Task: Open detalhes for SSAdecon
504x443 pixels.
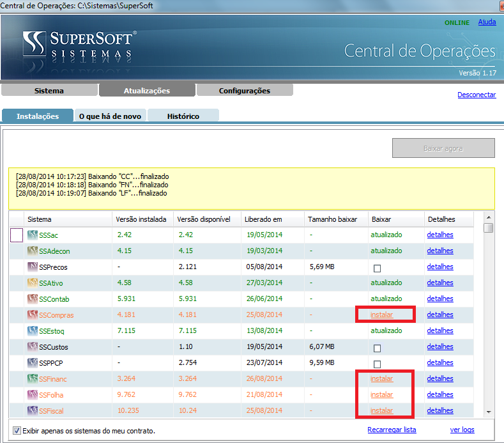Action: tap(440, 251)
